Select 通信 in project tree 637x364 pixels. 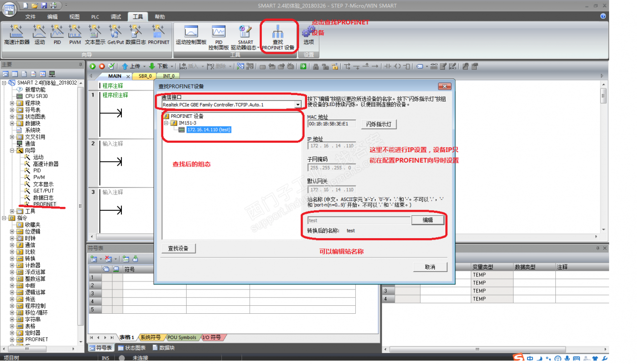[x=30, y=144]
